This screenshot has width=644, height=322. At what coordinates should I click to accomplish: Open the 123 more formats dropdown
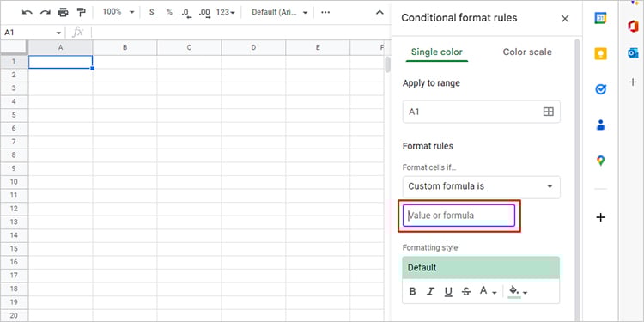(226, 12)
